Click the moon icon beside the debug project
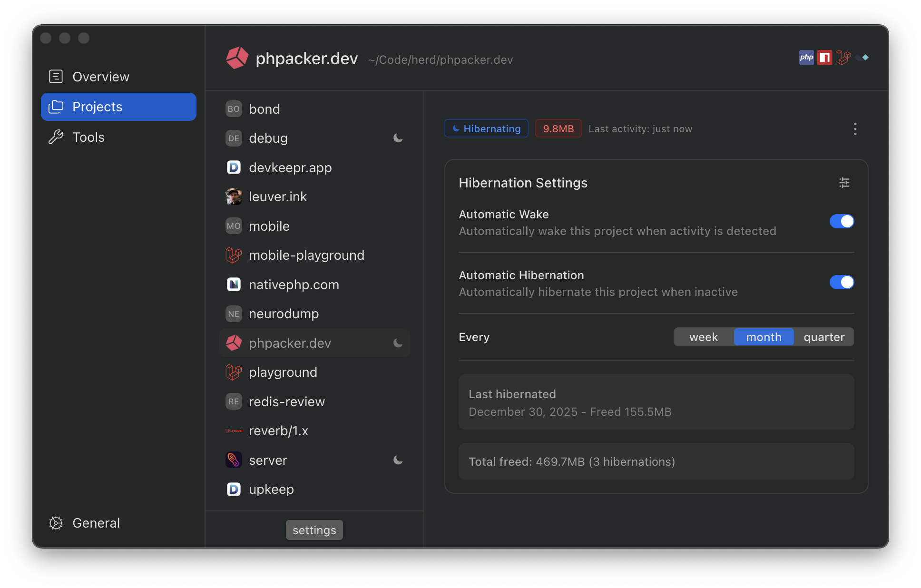This screenshot has height=588, width=921. [x=398, y=138]
